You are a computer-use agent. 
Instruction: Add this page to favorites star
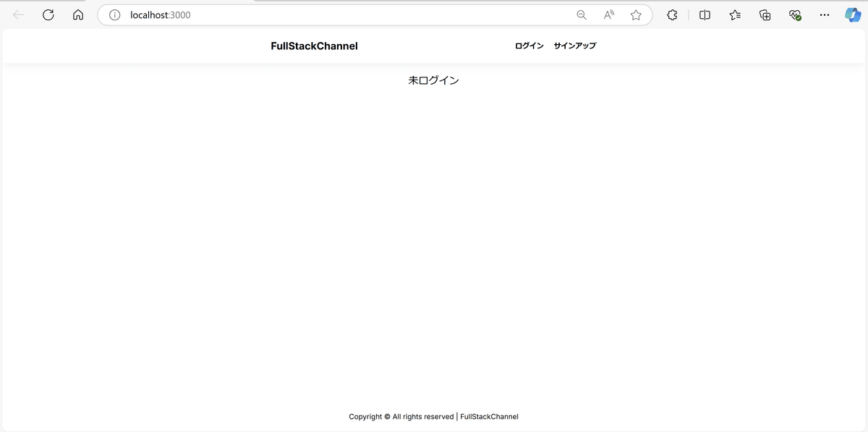tap(636, 14)
